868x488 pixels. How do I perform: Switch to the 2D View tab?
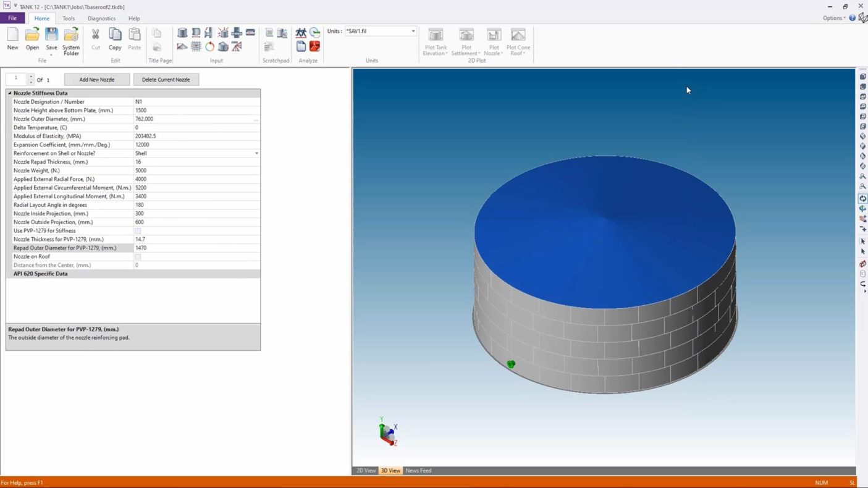coord(366,471)
